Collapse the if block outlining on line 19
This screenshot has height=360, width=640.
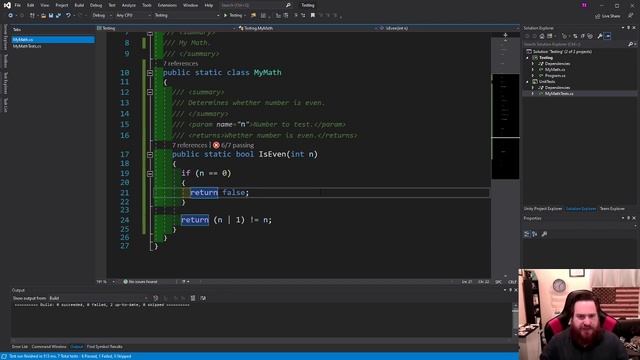(x=150, y=173)
